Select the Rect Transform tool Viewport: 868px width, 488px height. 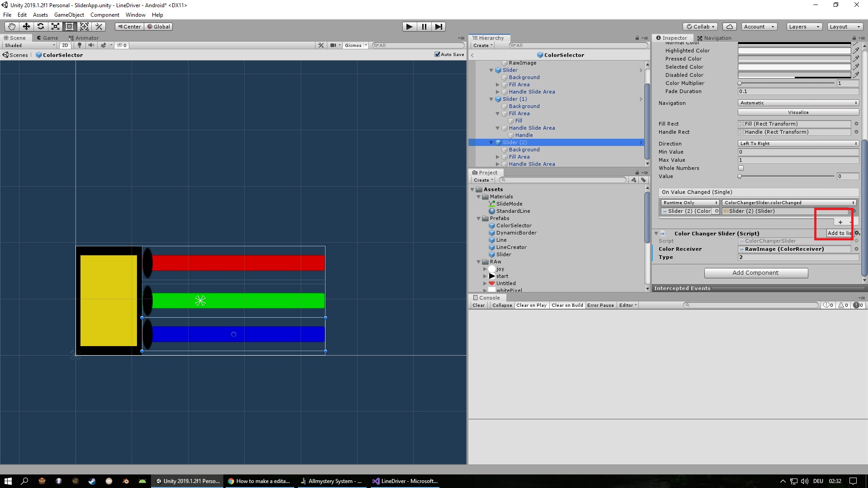coord(69,26)
